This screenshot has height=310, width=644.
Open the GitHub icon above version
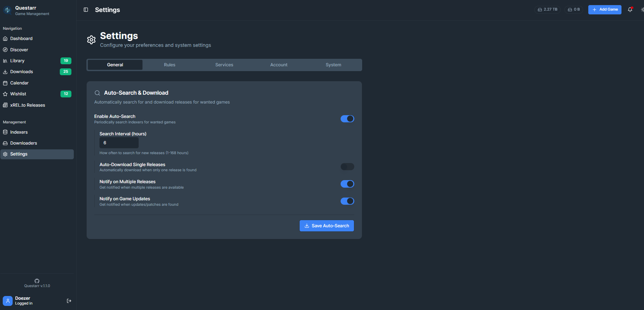coord(37,281)
